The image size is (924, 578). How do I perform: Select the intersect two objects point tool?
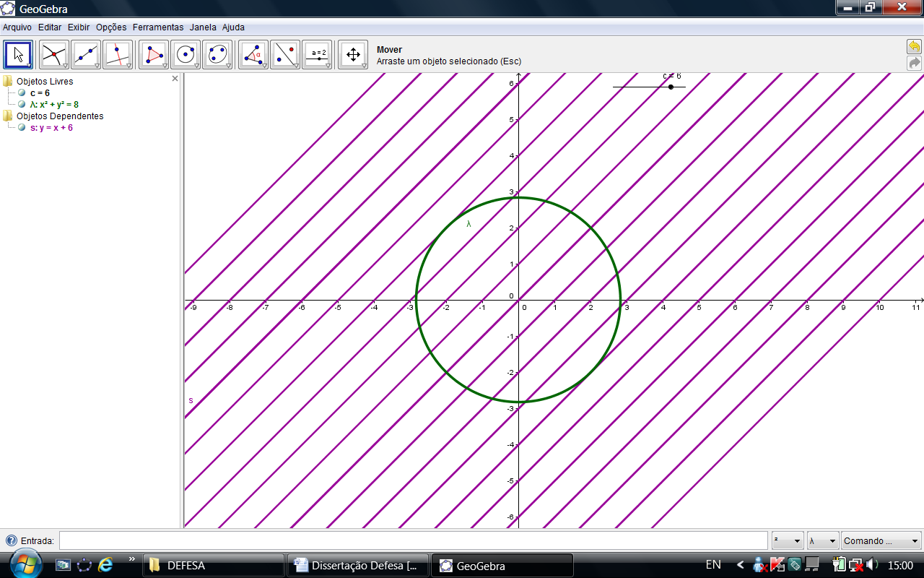tap(53, 54)
